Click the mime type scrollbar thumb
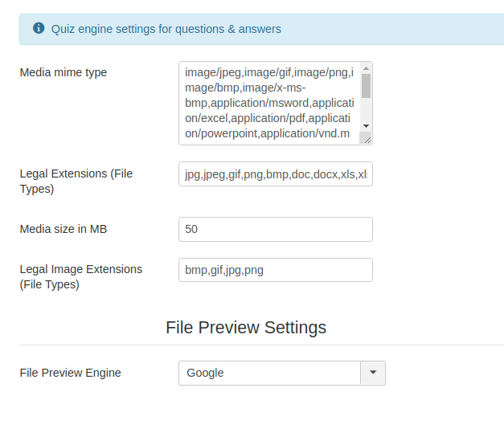This screenshot has width=504, height=445. pyautogui.click(x=366, y=85)
